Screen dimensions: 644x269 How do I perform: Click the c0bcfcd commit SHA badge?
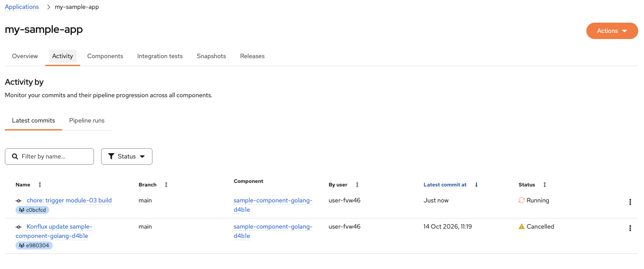(x=32, y=210)
